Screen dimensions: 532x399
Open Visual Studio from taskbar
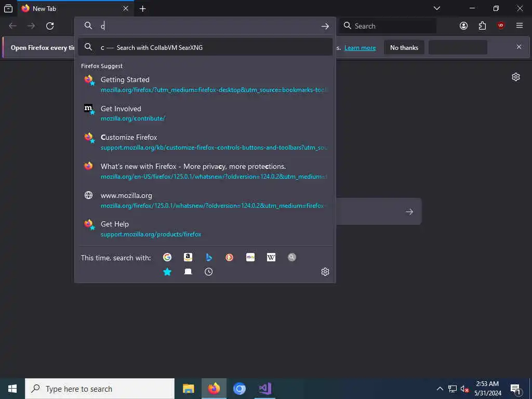264,389
